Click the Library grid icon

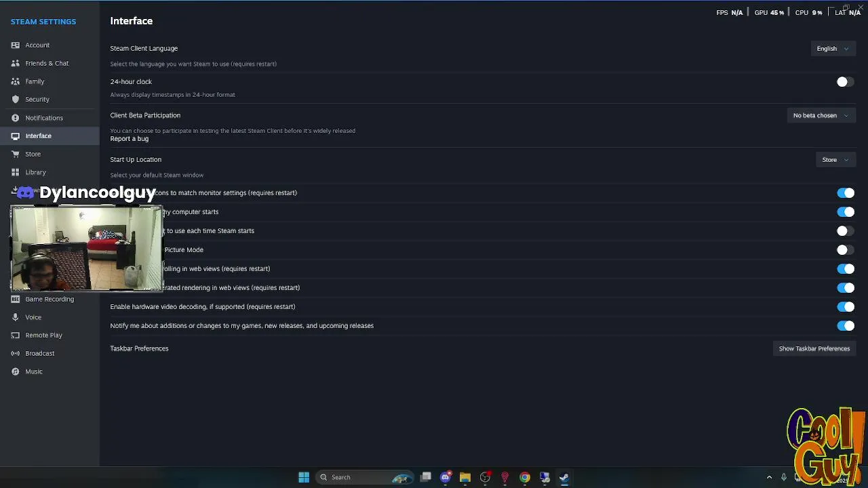point(15,172)
